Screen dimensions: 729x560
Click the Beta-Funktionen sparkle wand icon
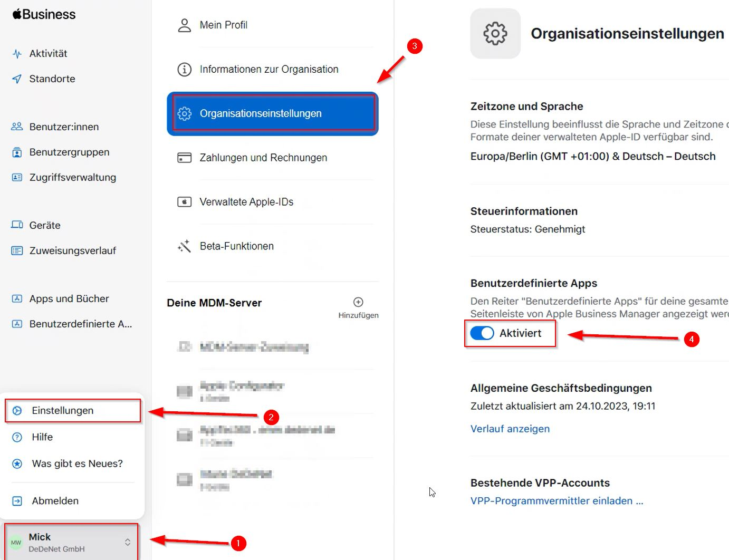point(184,246)
